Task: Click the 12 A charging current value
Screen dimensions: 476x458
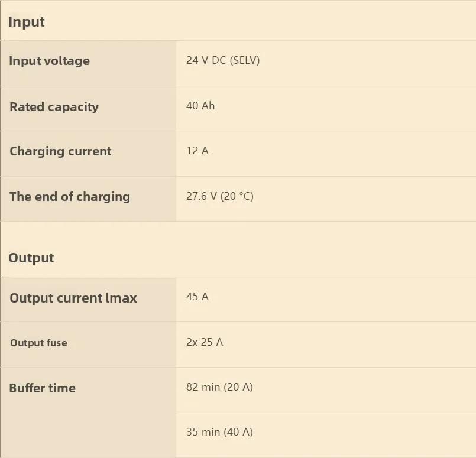Action: pos(197,151)
